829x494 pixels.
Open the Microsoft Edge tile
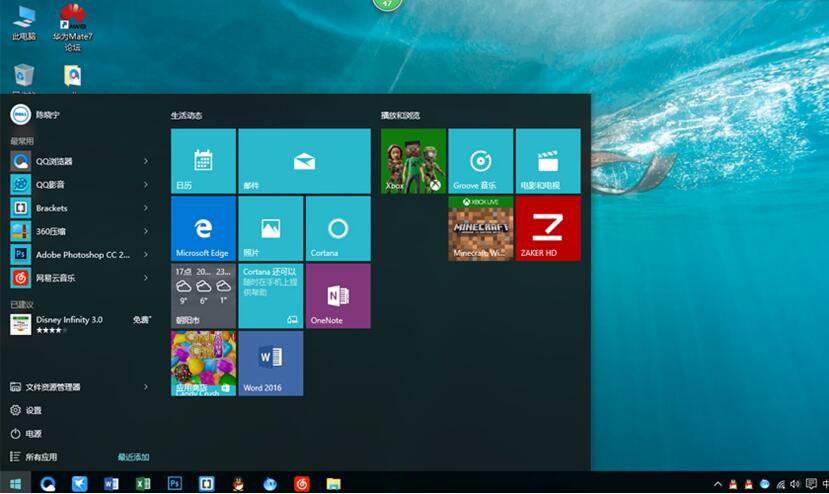pyautogui.click(x=204, y=228)
